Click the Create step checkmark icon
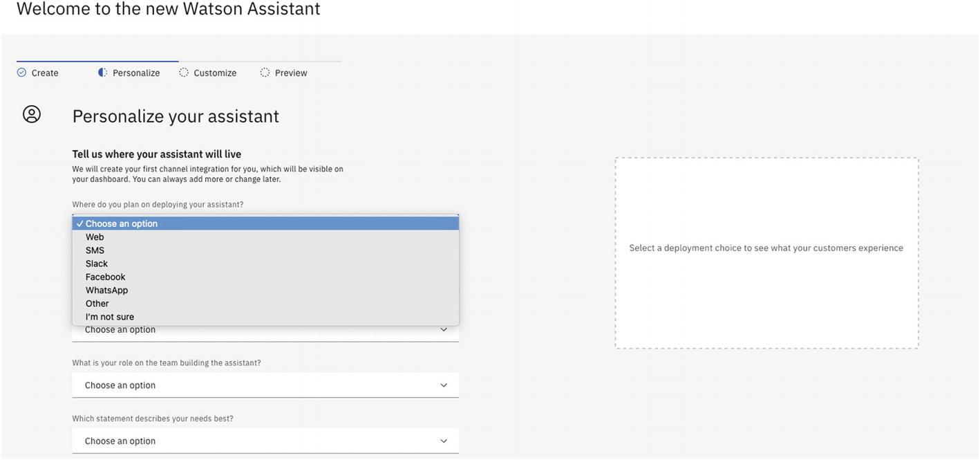Screen dimensions: 980x460 click(x=21, y=73)
